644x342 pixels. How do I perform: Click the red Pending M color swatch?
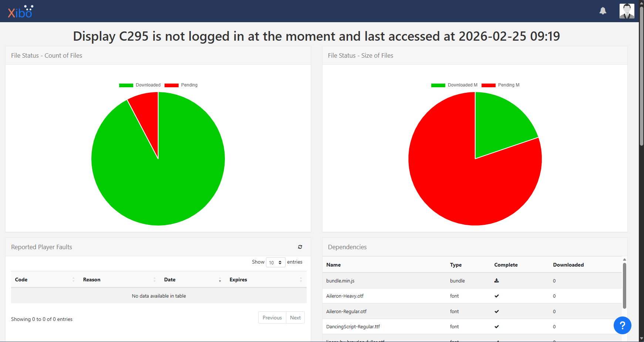click(488, 85)
